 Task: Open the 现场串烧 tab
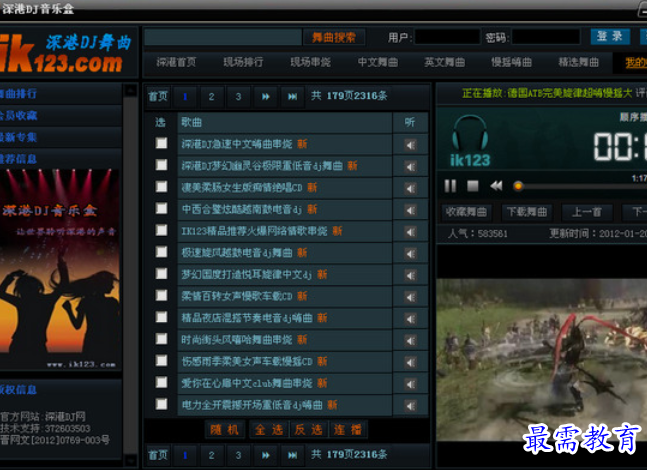tap(310, 62)
